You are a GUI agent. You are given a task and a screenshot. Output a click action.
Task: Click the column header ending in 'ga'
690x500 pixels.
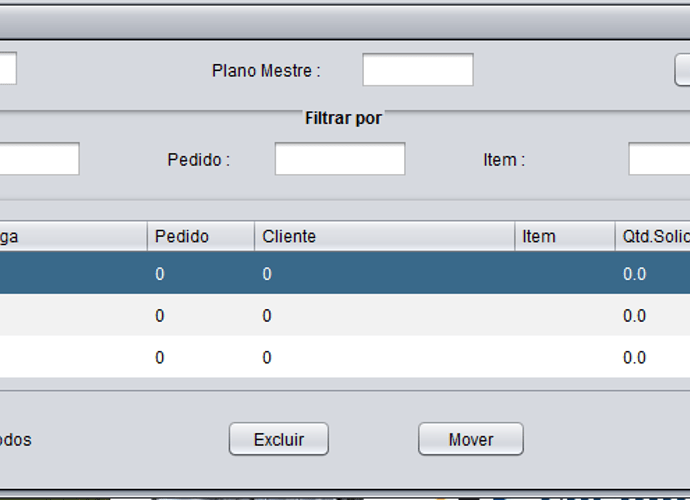click(73, 236)
